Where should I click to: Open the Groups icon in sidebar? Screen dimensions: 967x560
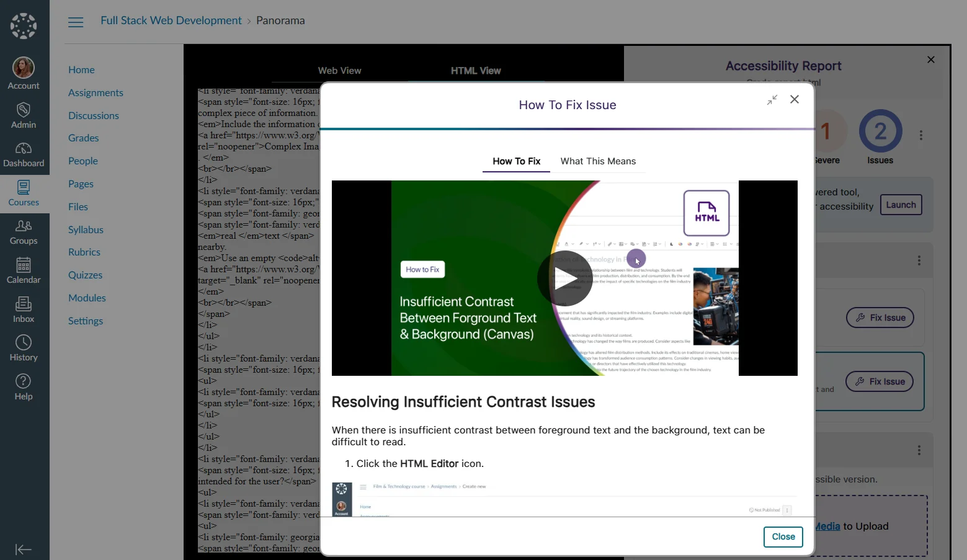point(24,232)
